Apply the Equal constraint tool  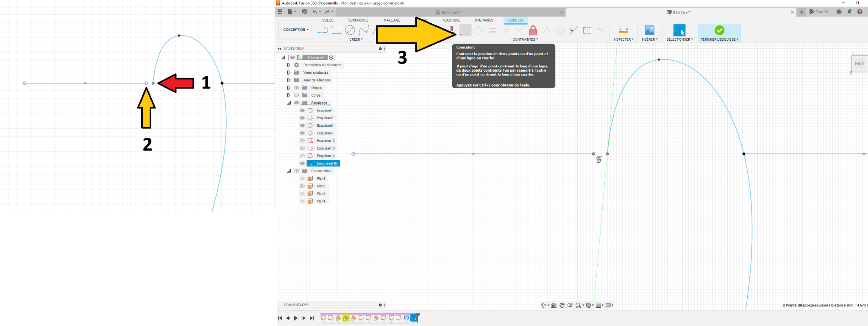[x=492, y=30]
